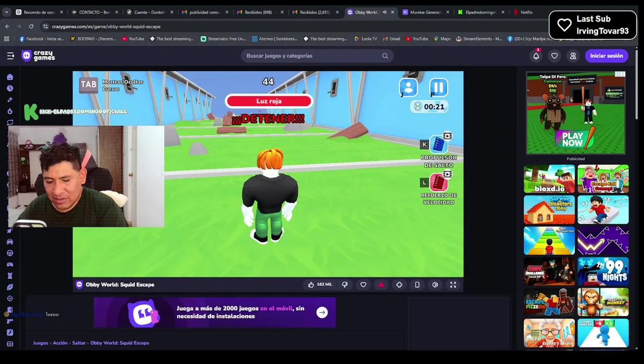The height and width of the screenshot is (364, 644).
Task: Open Acción breadcrumb link
Action: [x=60, y=343]
